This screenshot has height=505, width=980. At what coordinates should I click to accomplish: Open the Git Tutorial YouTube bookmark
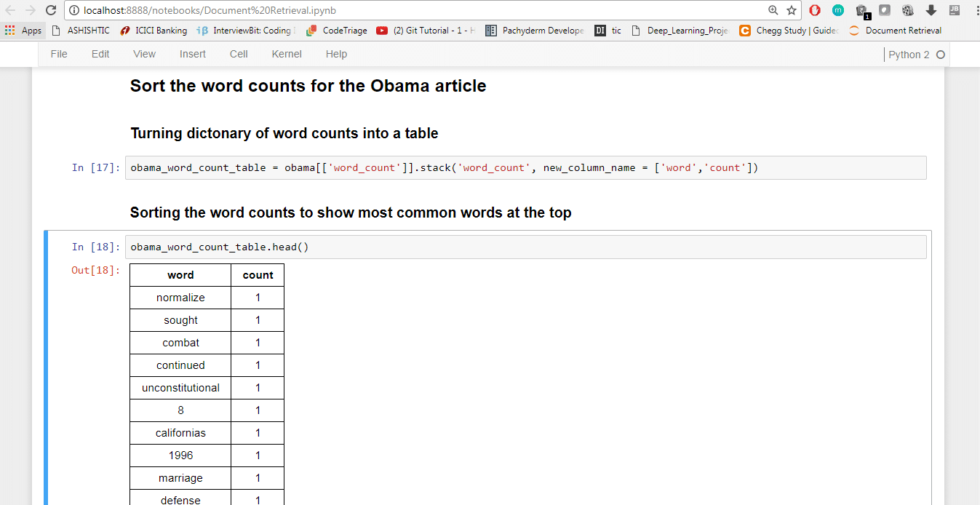[426, 31]
